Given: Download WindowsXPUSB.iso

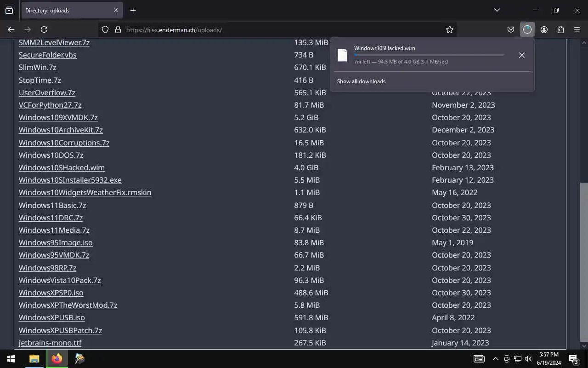Looking at the screenshot, I should tap(52, 317).
